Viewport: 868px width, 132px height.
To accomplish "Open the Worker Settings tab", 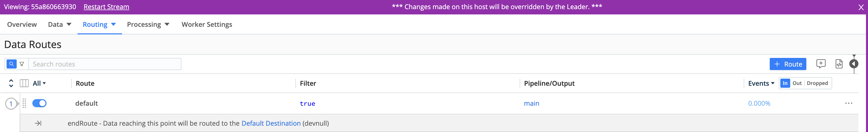I will (207, 24).
